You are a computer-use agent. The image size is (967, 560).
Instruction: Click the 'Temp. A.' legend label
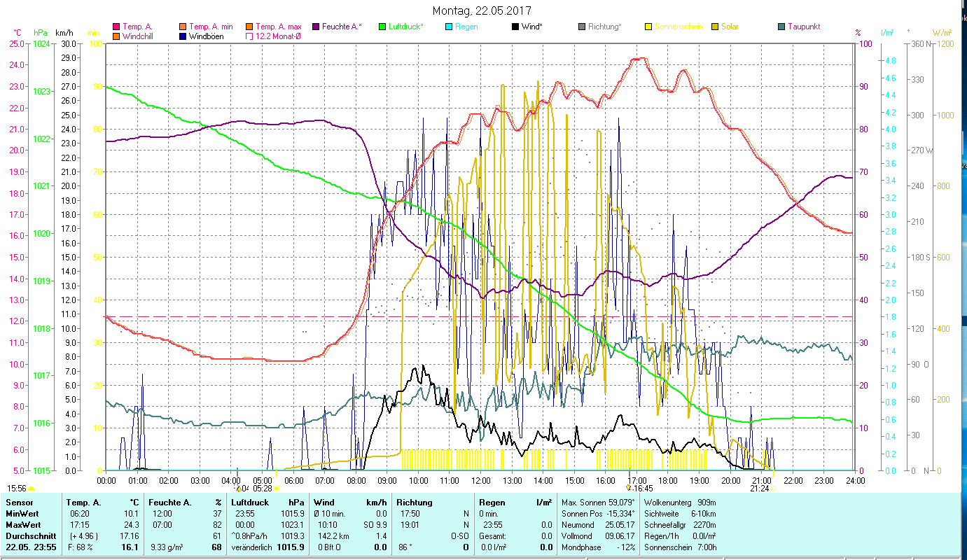[x=137, y=27]
